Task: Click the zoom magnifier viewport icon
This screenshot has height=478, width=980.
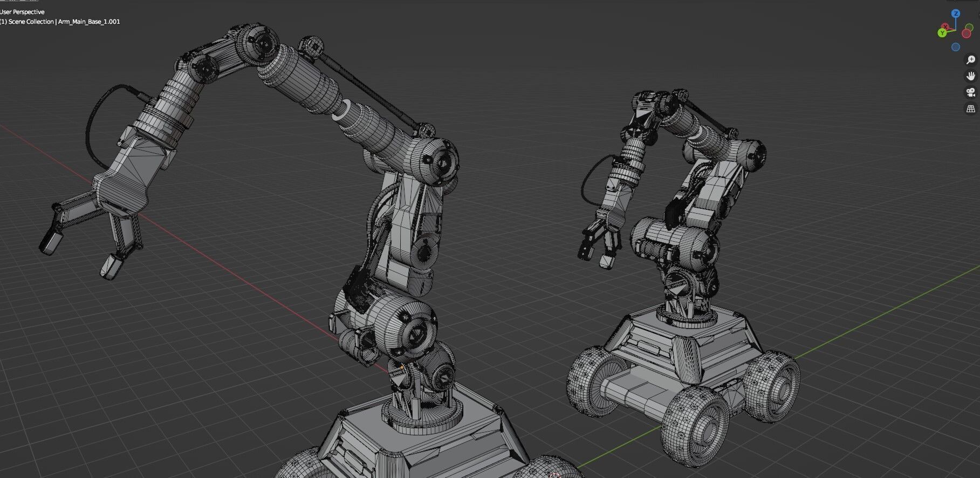Action: click(x=970, y=60)
